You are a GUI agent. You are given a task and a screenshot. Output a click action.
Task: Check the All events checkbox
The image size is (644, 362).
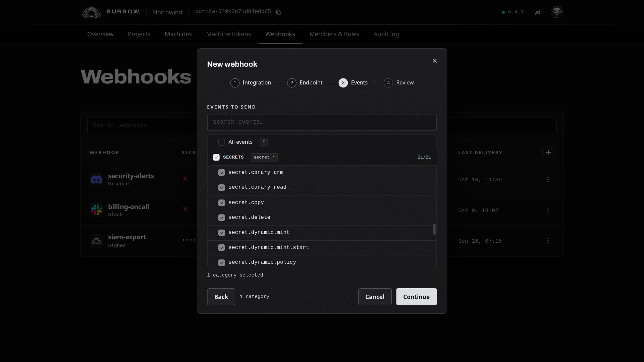[x=221, y=142]
